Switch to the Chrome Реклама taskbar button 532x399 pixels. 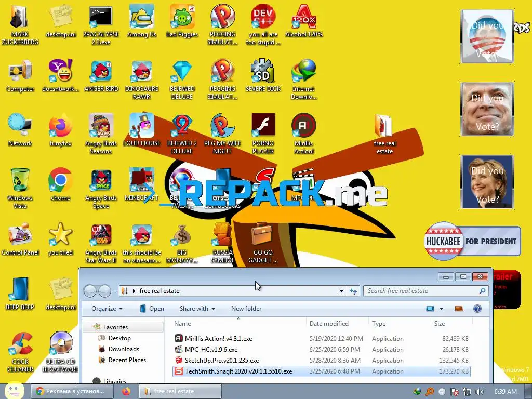[72, 391]
